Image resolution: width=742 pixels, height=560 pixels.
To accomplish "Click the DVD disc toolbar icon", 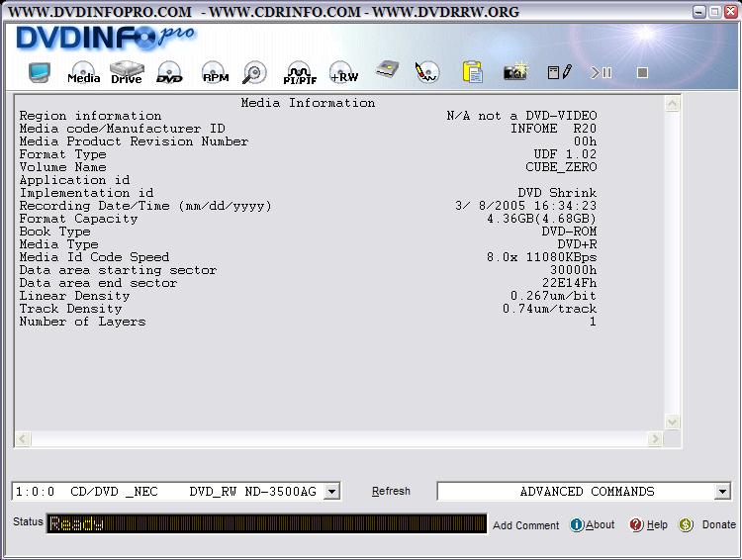I will [x=169, y=73].
